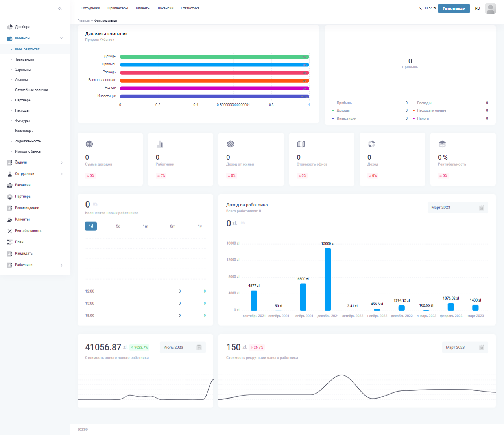Viewport: 504px width, 436px height.
Task: Click the globe icon on Сумма доходов card
Action: pyautogui.click(x=89, y=144)
